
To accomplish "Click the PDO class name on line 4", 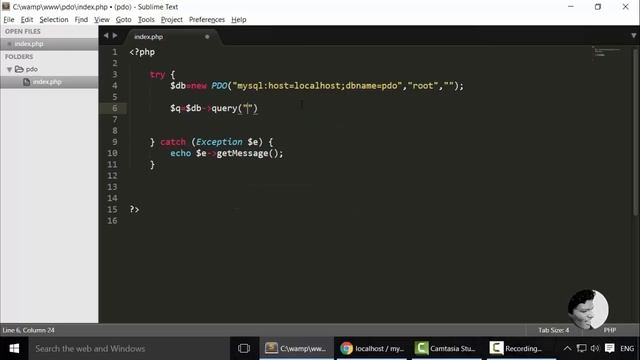I will [219, 86].
